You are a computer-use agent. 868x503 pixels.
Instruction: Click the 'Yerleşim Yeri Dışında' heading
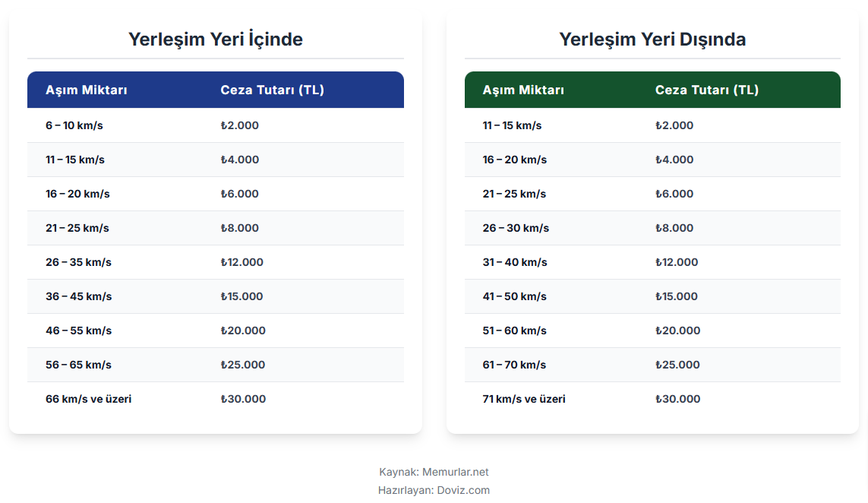coord(652,40)
